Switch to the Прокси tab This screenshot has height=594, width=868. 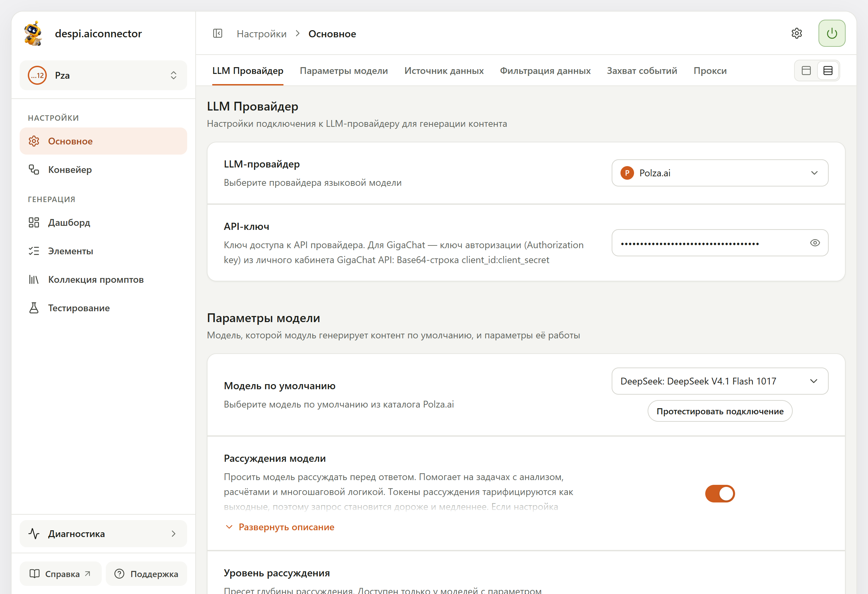710,71
